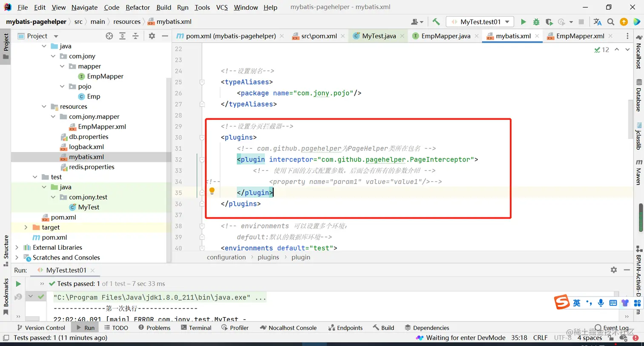Go to next highlighted problem arrow

[627, 50]
